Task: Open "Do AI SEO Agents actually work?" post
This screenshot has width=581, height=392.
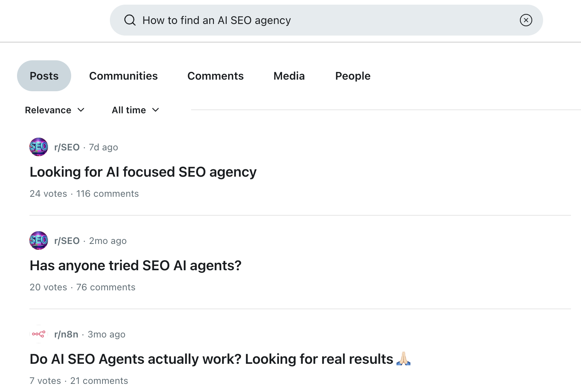Action: pos(211,359)
